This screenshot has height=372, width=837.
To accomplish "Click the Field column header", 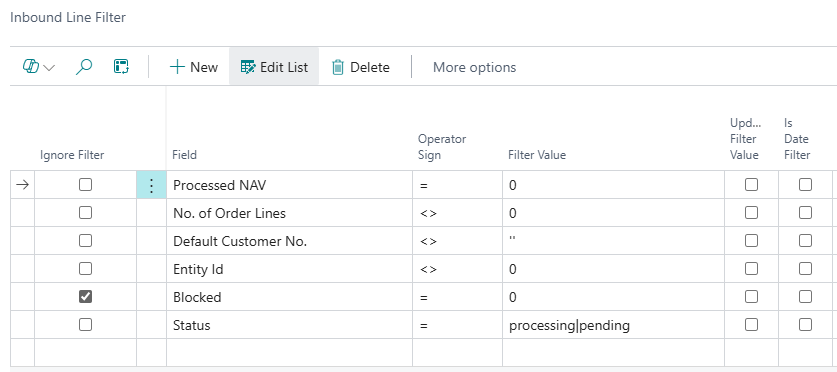I will click(185, 155).
